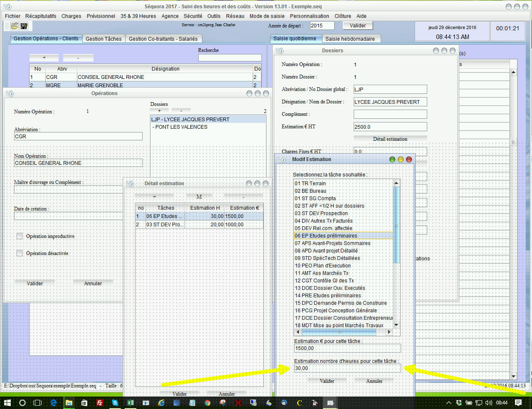Click the Détail estimation button
Screen dimensions: 532x409
(390, 139)
